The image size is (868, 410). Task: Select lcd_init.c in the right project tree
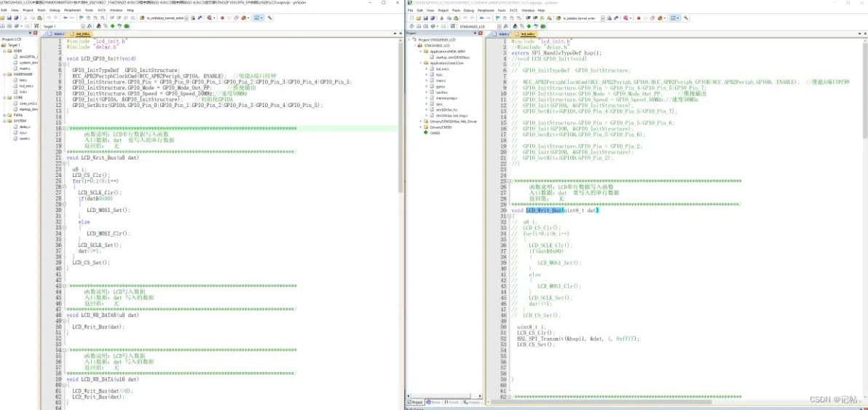(x=441, y=68)
